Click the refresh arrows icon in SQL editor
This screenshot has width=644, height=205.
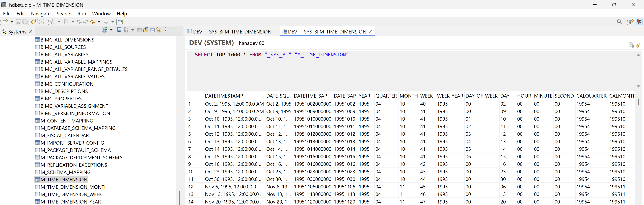[638, 45]
